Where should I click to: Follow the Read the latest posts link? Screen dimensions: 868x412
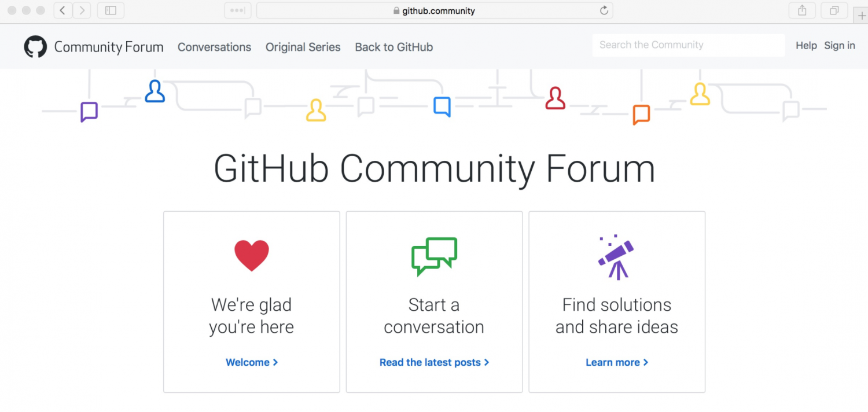coord(434,362)
